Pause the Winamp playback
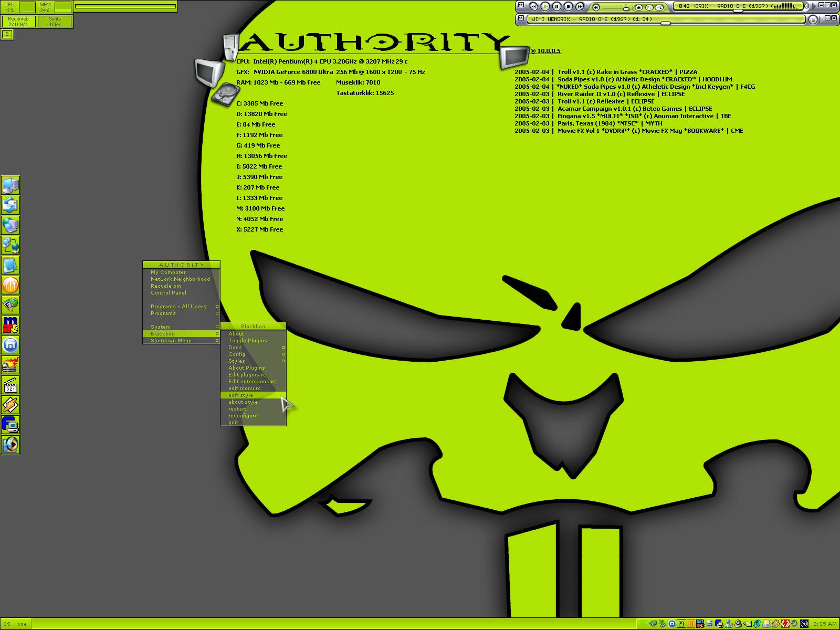Screen dimensions: 840x630 [x=556, y=6]
